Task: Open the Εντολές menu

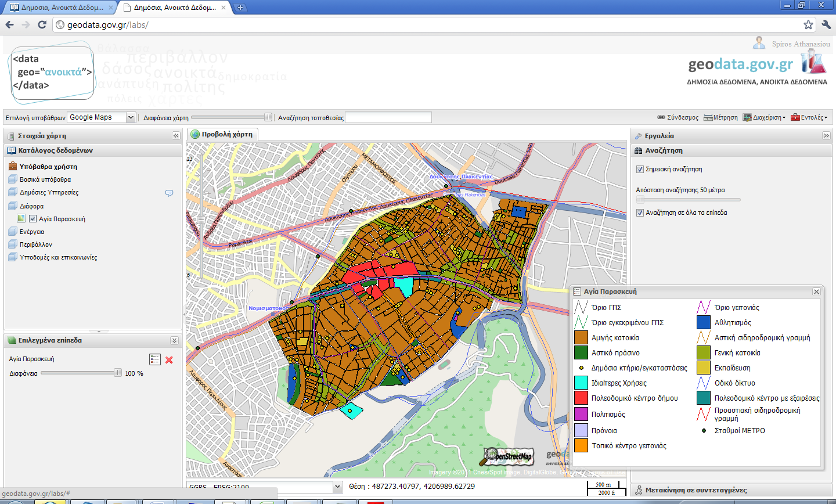Action: click(x=809, y=117)
